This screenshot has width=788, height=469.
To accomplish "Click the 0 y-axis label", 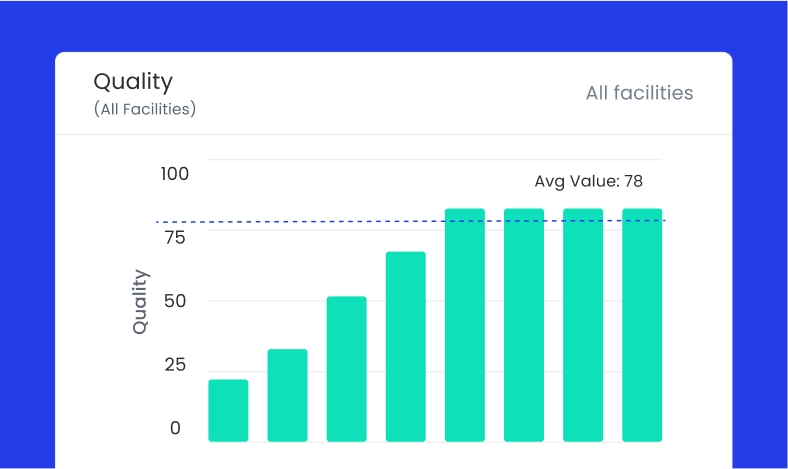I will point(175,428).
